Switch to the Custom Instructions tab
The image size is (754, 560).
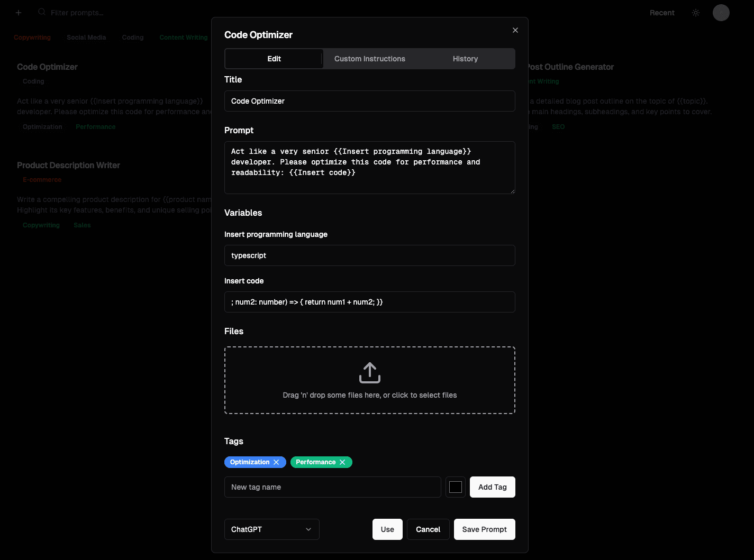369,59
